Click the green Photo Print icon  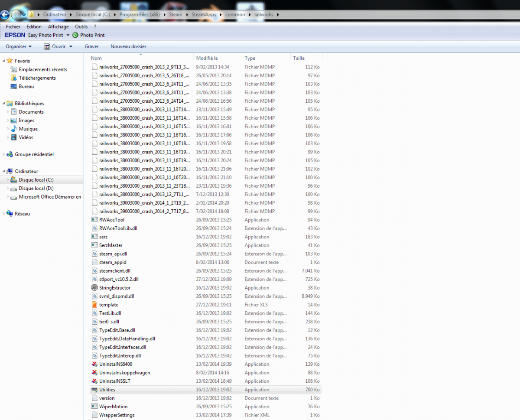point(75,35)
